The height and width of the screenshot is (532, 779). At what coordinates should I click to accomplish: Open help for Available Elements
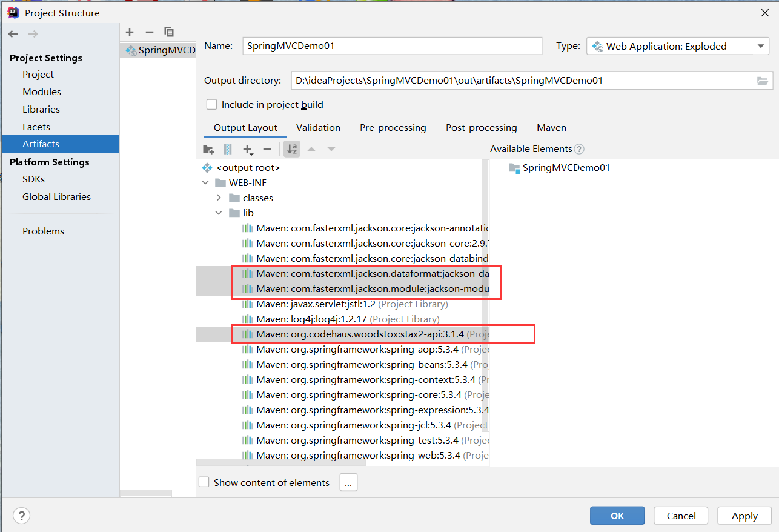(x=579, y=149)
